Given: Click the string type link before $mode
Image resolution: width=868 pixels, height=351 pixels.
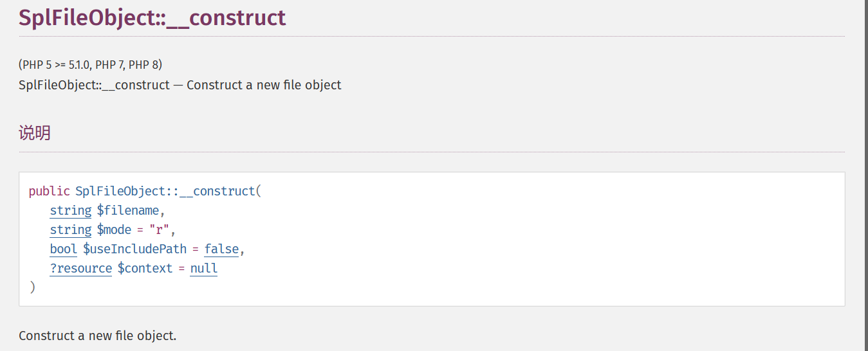Looking at the screenshot, I should pyautogui.click(x=71, y=230).
